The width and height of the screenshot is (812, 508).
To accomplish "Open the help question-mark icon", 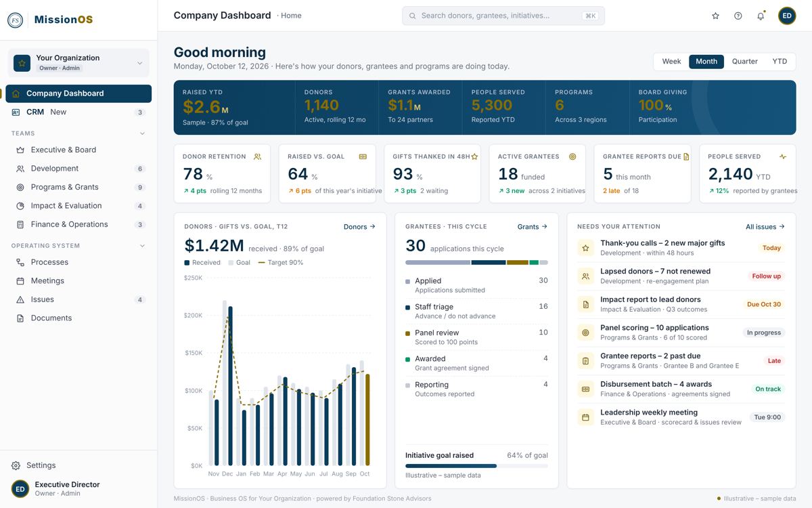I will point(738,16).
